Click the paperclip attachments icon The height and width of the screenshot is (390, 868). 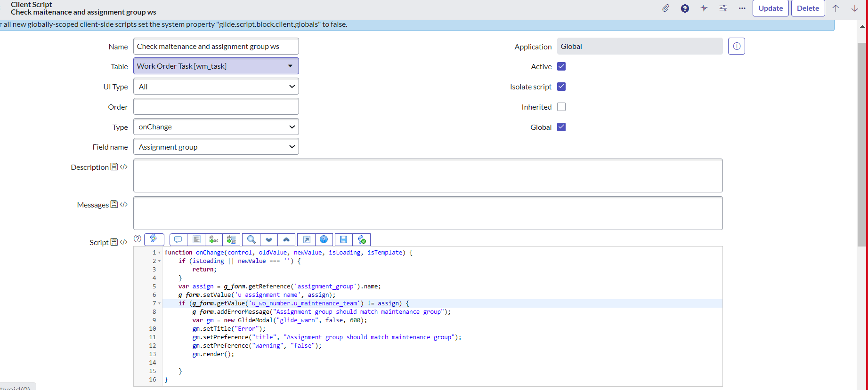click(665, 8)
